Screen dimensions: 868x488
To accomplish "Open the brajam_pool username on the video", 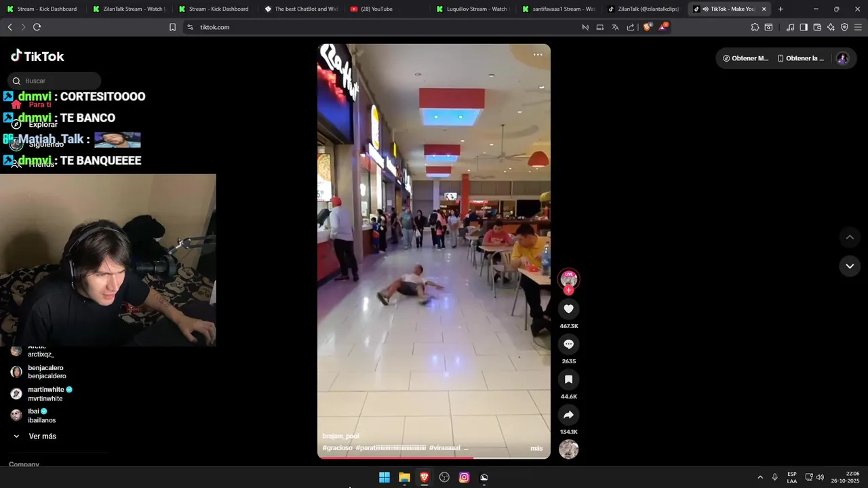I will point(340,436).
